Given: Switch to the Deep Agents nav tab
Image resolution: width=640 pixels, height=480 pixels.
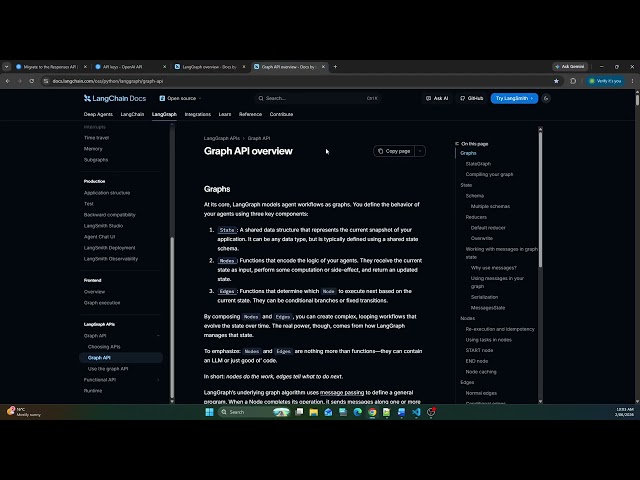Looking at the screenshot, I should [98, 114].
